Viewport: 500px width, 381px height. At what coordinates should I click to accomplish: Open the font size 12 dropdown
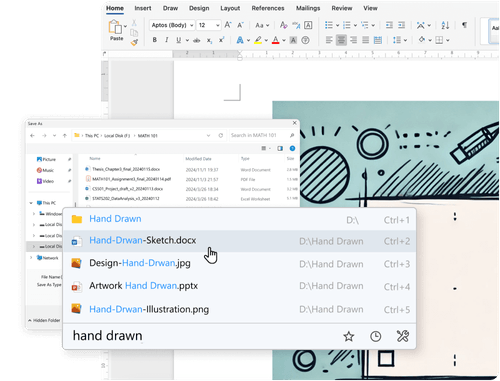209,25
